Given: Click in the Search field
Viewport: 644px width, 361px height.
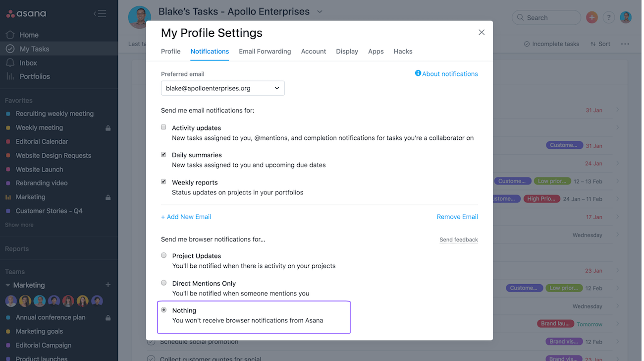Looking at the screenshot, I should (546, 17).
